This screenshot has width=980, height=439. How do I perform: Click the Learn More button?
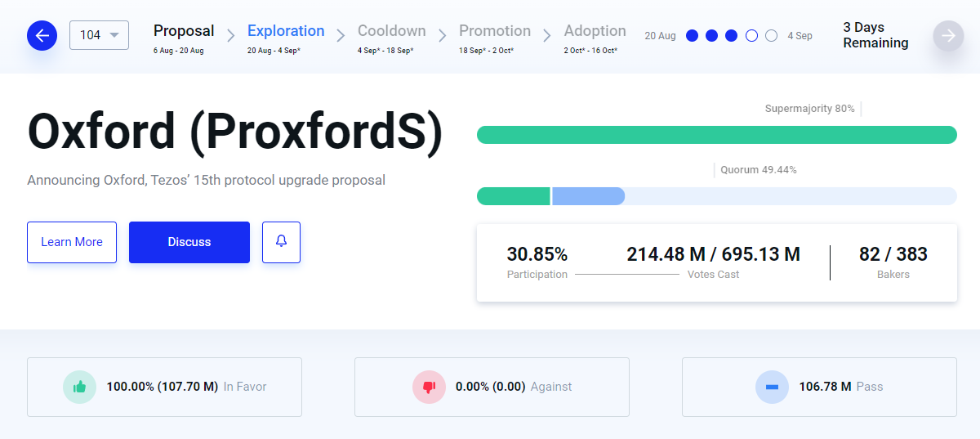coord(72,242)
